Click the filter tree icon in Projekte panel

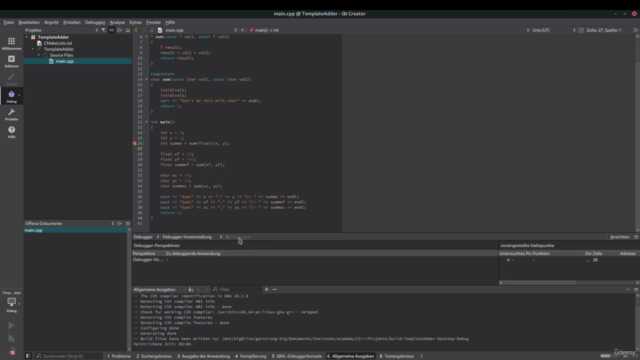coord(104,30)
